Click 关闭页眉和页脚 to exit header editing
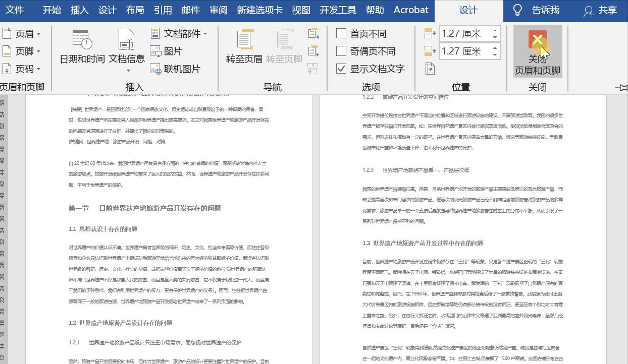The height and width of the screenshot is (364, 628). pos(537,50)
